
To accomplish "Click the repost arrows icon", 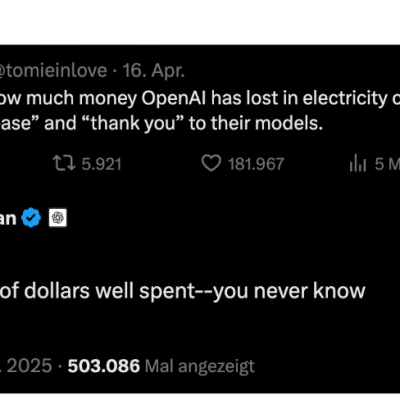I will coord(64,164).
